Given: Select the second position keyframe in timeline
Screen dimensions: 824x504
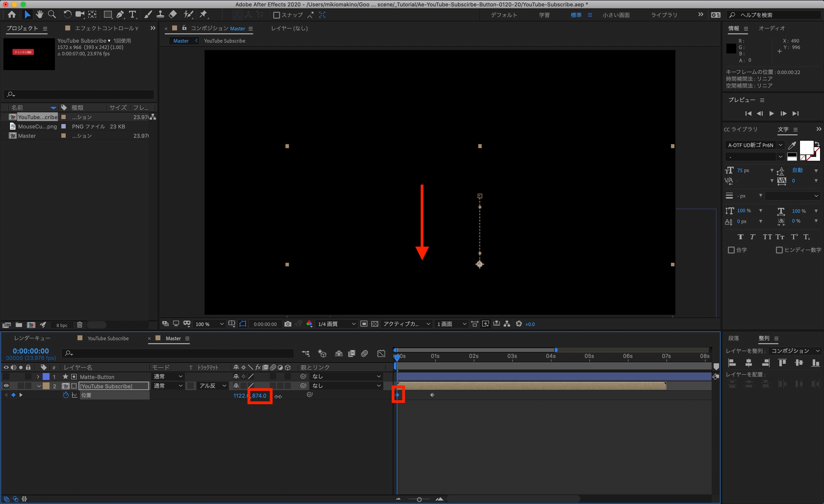Looking at the screenshot, I should (432, 395).
